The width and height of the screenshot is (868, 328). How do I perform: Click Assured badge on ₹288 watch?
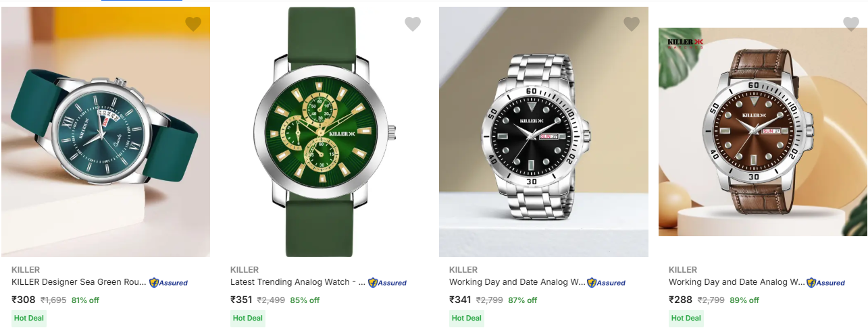tap(825, 283)
